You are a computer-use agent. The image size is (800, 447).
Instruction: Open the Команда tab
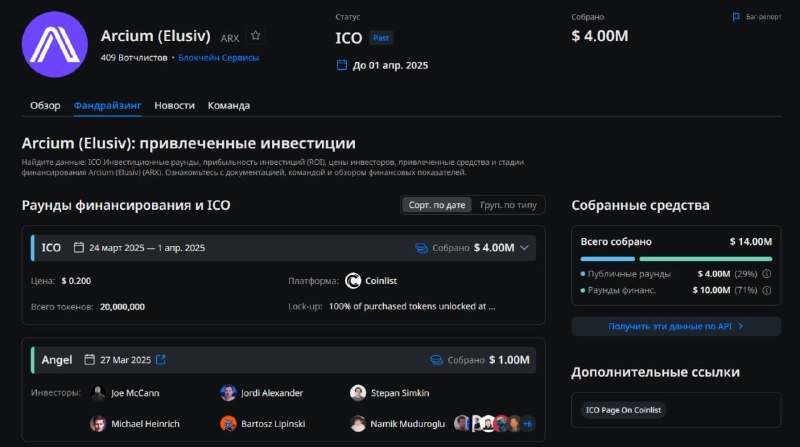(229, 106)
